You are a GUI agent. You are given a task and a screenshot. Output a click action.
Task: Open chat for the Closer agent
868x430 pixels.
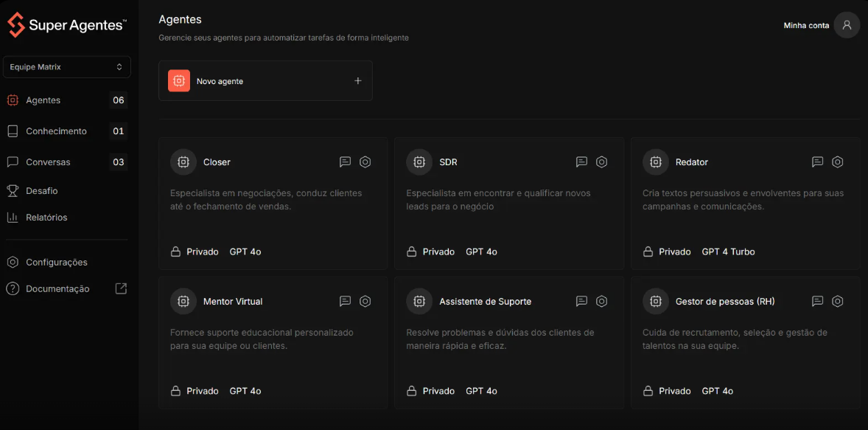(x=345, y=162)
